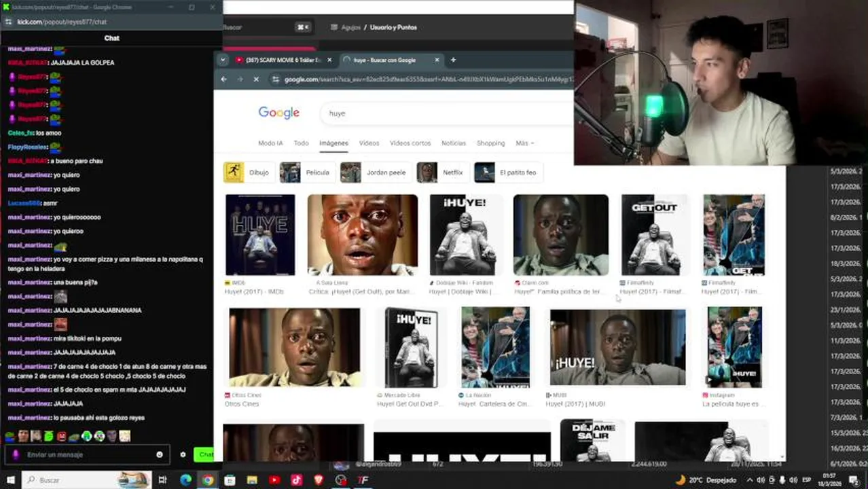868x489 pixels.
Task: Open site information icon in address bar
Action: click(x=275, y=79)
